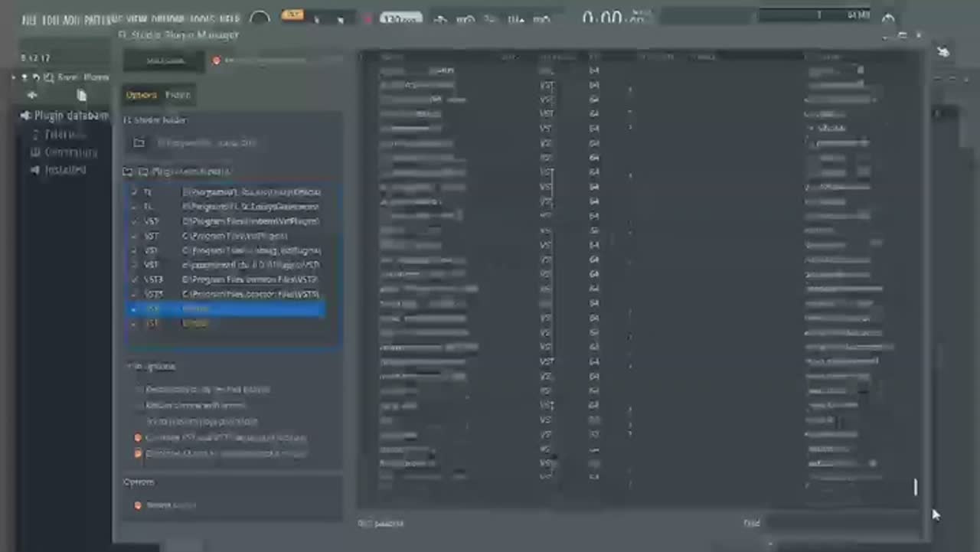Click the Generators icon in the browser
The height and width of the screenshot is (552, 980).
tap(34, 152)
